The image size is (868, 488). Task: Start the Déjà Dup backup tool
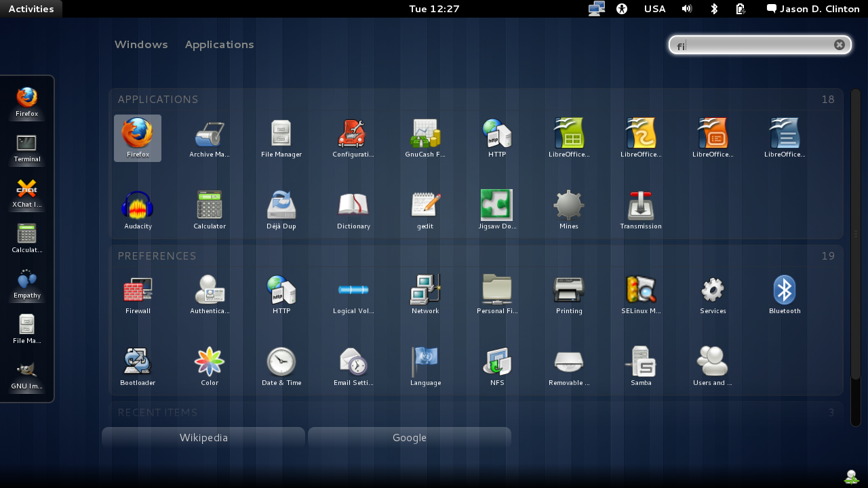tap(281, 209)
